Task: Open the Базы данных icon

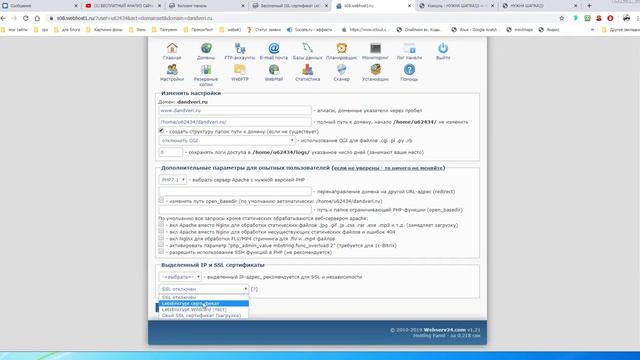Action: click(307, 48)
